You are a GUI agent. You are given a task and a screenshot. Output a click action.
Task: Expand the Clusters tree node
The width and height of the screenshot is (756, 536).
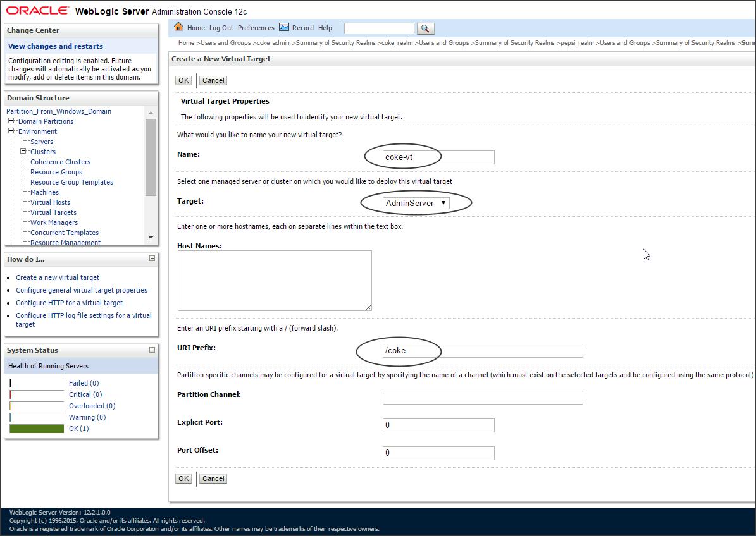23,151
